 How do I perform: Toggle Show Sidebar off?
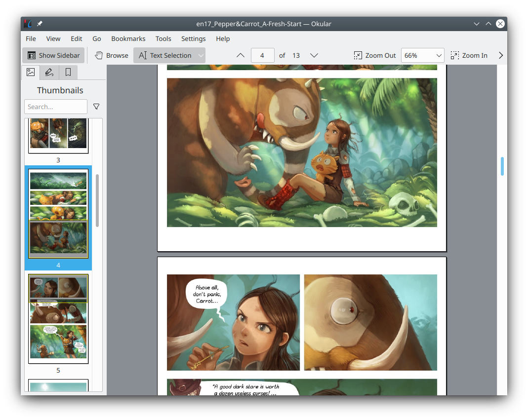point(53,55)
